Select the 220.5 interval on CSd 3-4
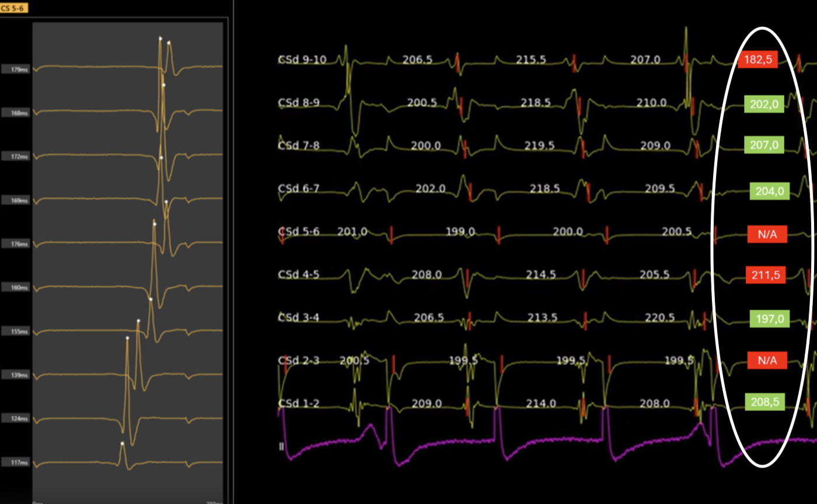This screenshot has width=817, height=504. [657, 317]
